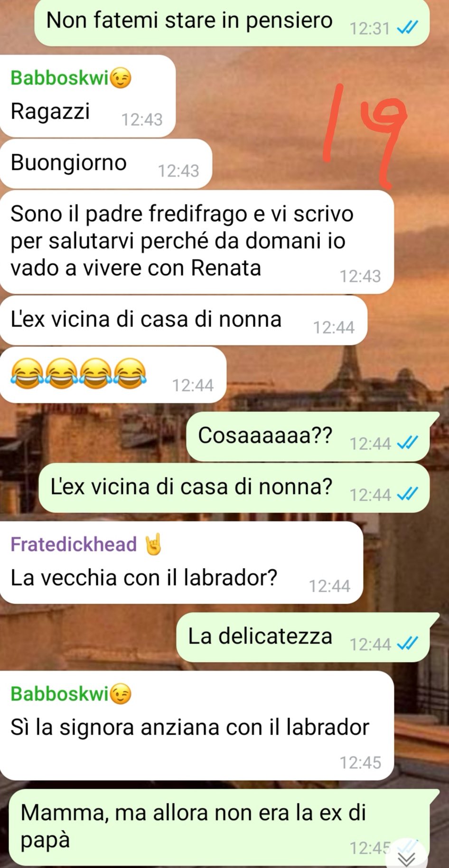Tap 'La vecchia con il labrador?' message
The height and width of the screenshot is (868, 449).
click(181, 562)
